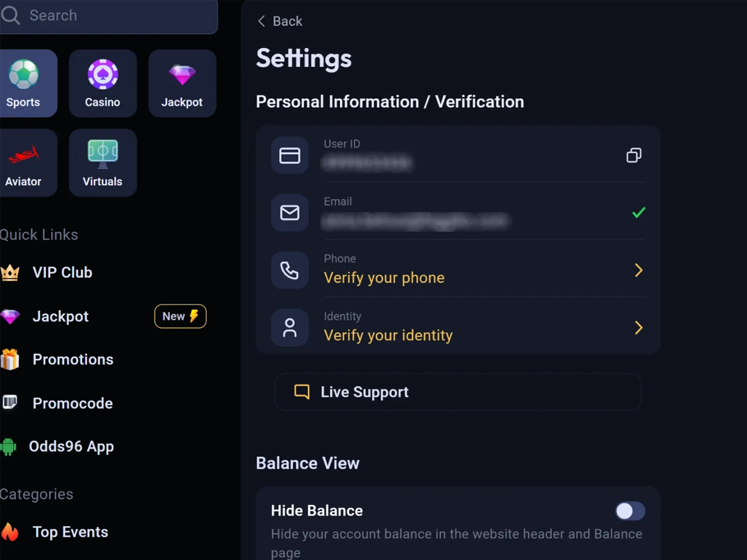Viewport: 747px width, 560px height.
Task: Click the Odds96 App link
Action: (71, 446)
